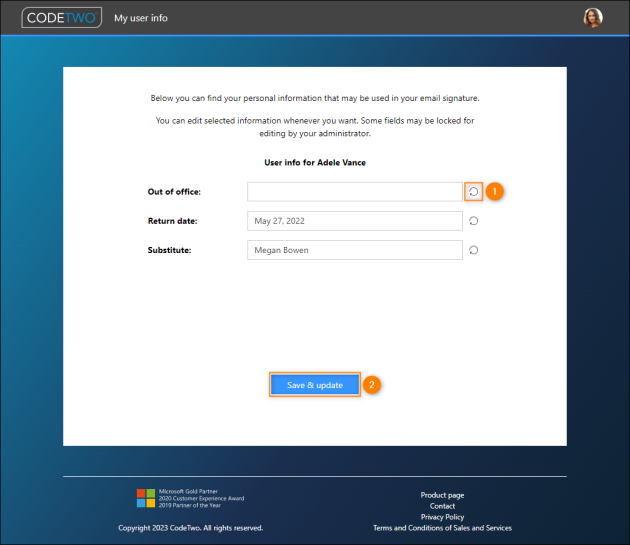Click the orange number 1 callout badge

coord(494,191)
